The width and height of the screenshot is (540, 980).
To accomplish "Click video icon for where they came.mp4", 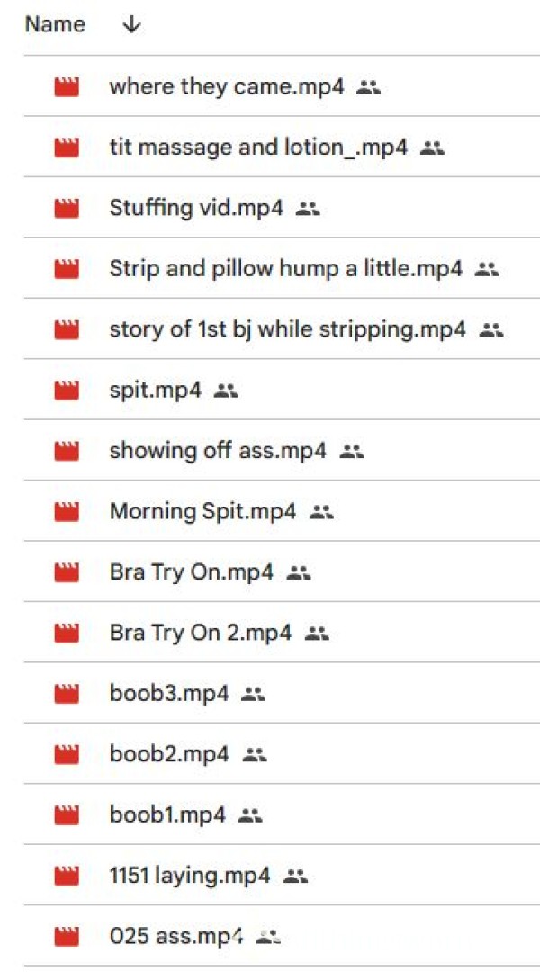I will point(67,87).
